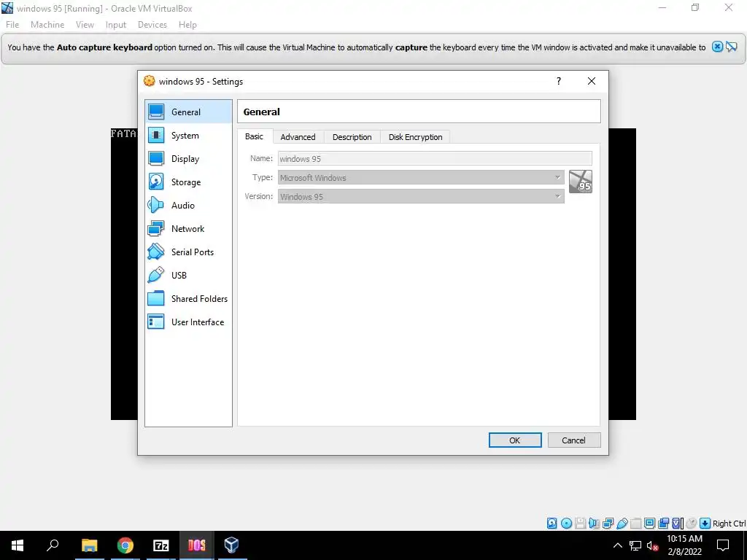Click floppy disk icon in VM status bar
Image resolution: width=747 pixels, height=560 pixels.
(580, 524)
